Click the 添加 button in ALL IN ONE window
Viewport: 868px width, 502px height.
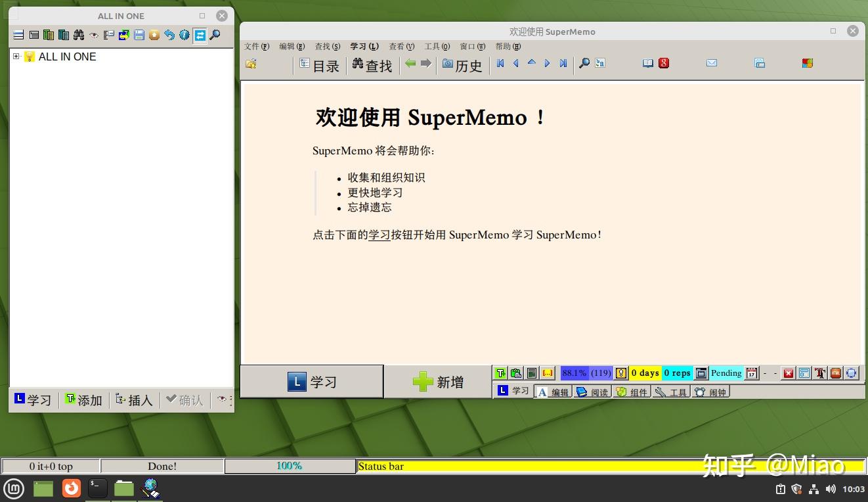(83, 399)
